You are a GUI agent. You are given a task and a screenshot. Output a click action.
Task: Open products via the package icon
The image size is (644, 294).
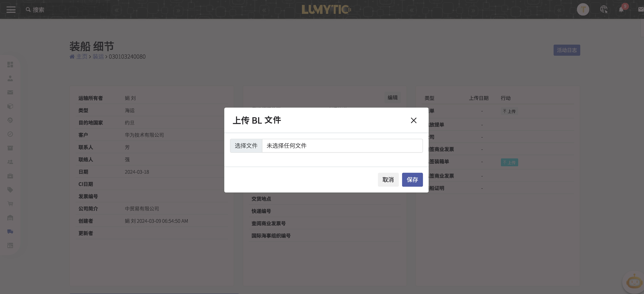[10, 106]
